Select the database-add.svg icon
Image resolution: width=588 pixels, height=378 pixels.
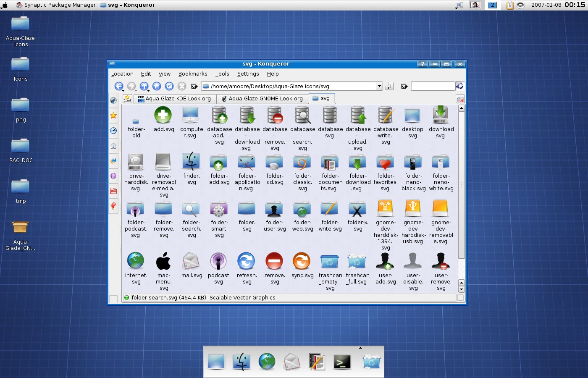click(x=219, y=115)
